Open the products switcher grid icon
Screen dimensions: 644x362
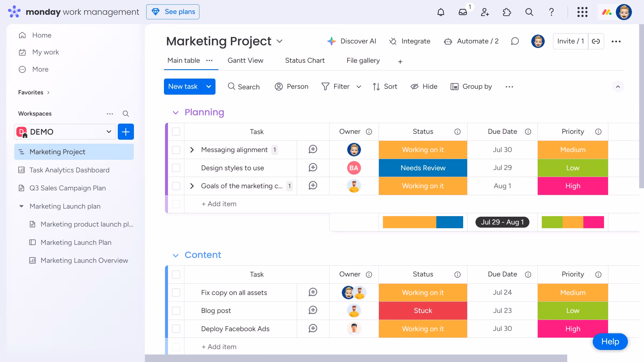point(582,12)
